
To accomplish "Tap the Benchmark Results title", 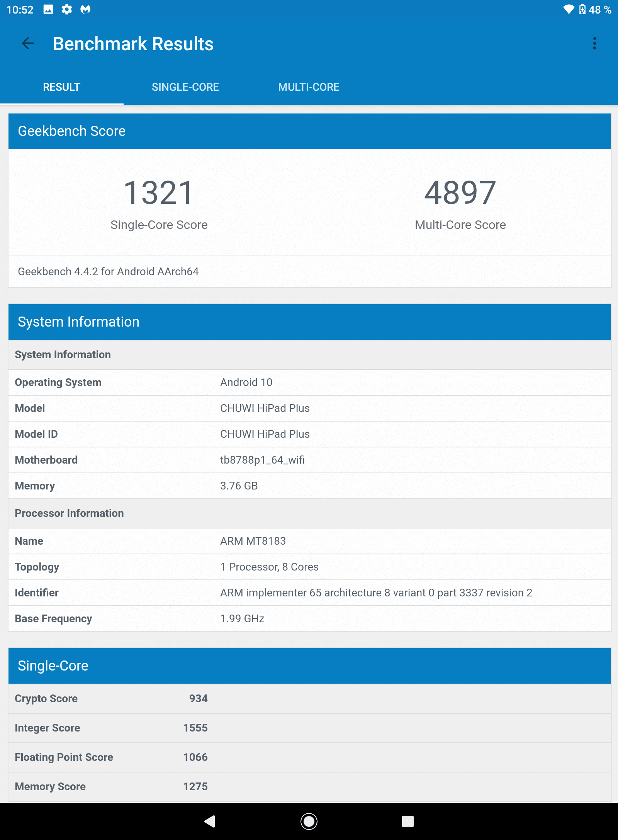I will pyautogui.click(x=133, y=44).
